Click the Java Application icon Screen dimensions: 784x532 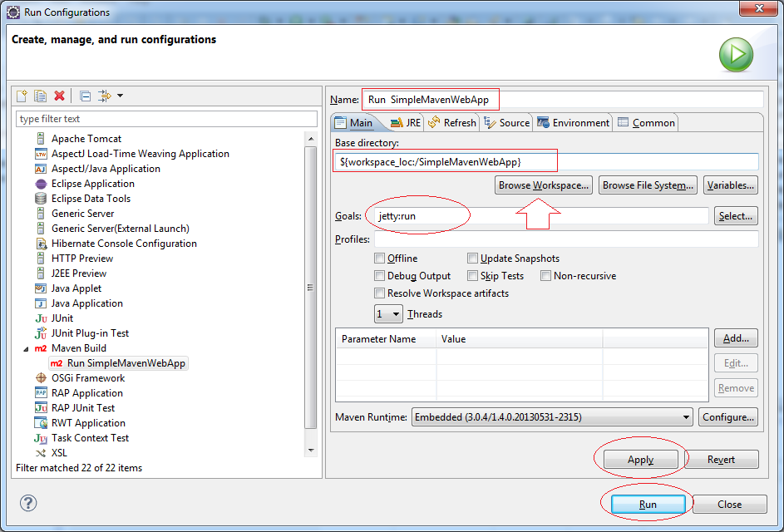(41, 303)
